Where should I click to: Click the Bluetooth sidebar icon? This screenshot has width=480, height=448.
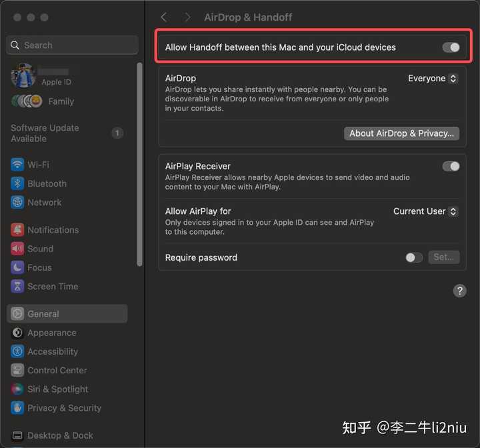click(17, 184)
